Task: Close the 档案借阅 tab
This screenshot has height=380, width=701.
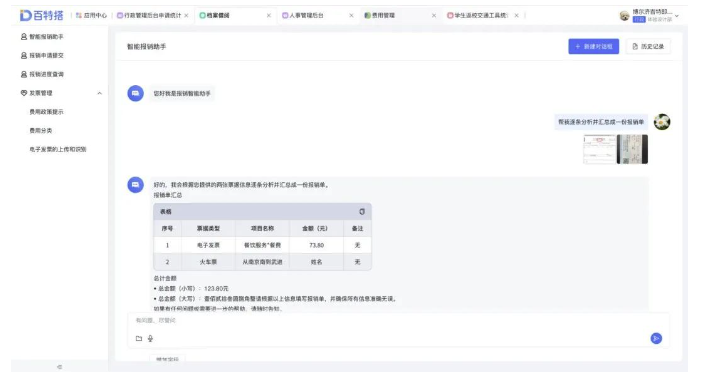Action: click(x=269, y=15)
